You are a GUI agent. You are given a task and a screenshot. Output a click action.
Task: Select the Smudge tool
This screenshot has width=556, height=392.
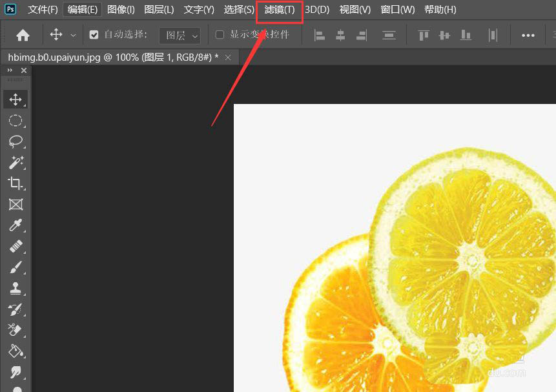(x=15, y=371)
